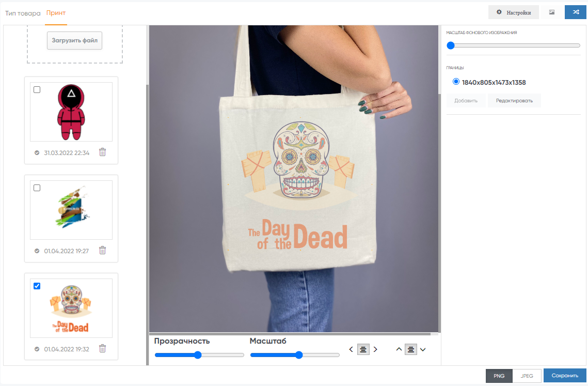This screenshot has width=588, height=386.
Task: Adjust the Масштаб print scale slider
Action: pos(295,355)
